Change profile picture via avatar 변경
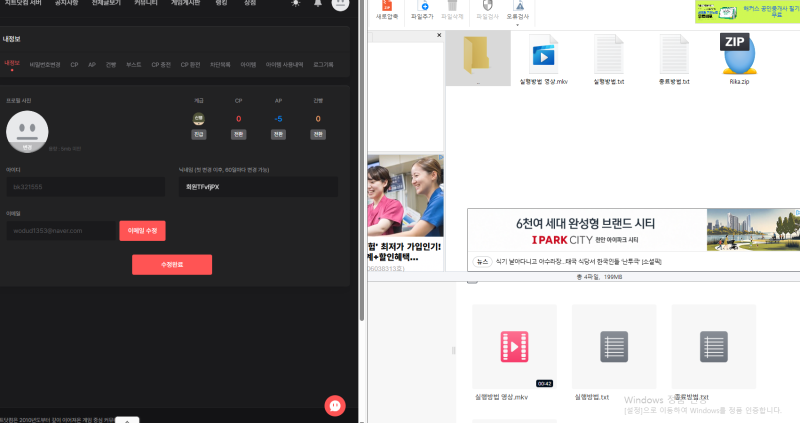This screenshot has height=423, width=800. click(x=28, y=146)
